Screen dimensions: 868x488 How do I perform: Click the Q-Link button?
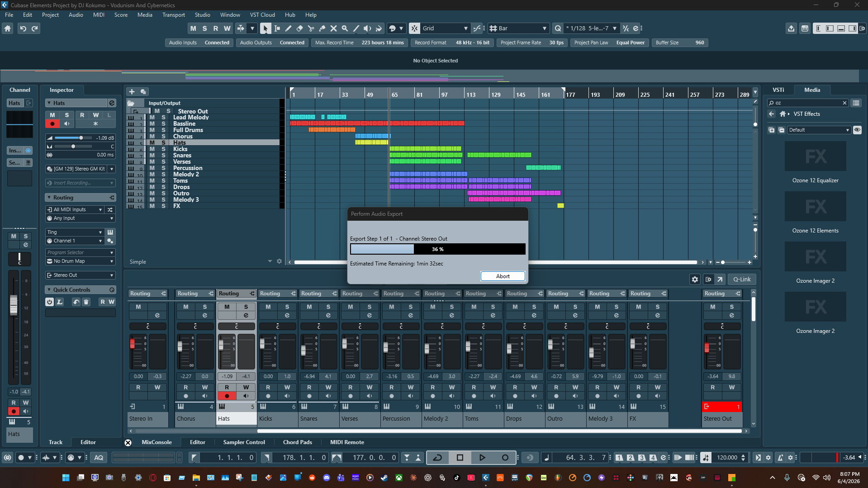(x=742, y=280)
